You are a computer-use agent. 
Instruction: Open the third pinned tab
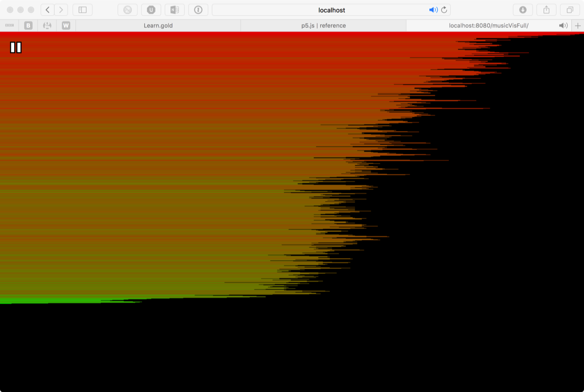[47, 26]
